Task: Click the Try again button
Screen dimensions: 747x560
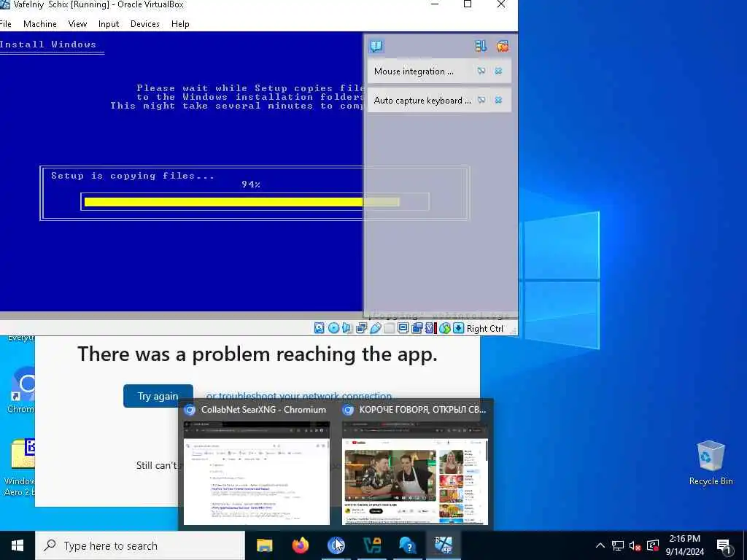Action: pos(158,396)
